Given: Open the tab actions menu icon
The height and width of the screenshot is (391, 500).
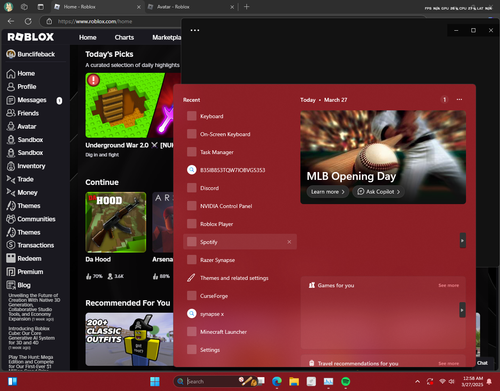Looking at the screenshot, I should (x=40, y=7).
